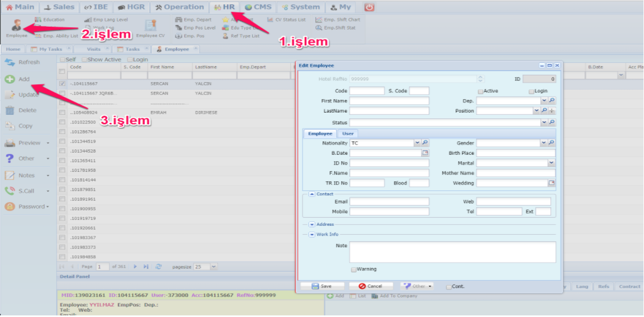This screenshot has height=317, width=644.
Task: Open the Education list
Action: point(50,20)
